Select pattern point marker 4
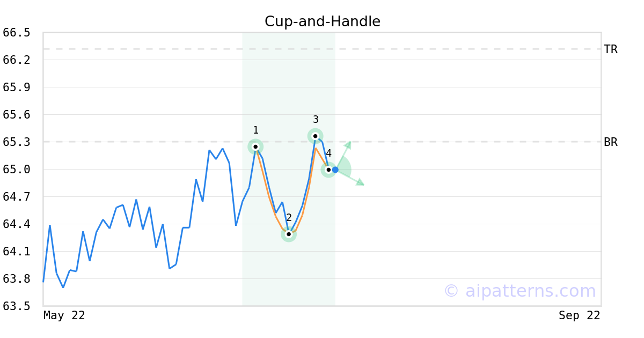 (328, 170)
